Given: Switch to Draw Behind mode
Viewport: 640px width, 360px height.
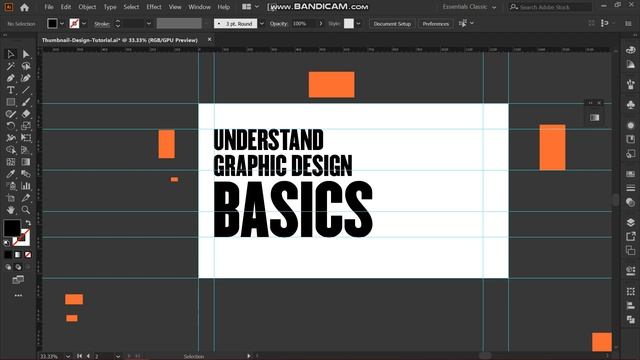Looking at the screenshot, I should coord(18,267).
